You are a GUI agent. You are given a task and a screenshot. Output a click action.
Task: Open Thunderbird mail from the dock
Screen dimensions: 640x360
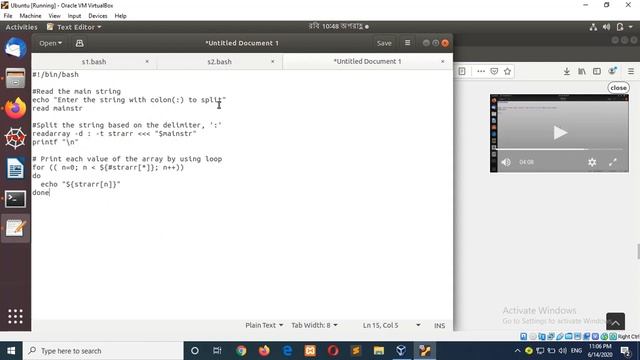click(x=16, y=49)
